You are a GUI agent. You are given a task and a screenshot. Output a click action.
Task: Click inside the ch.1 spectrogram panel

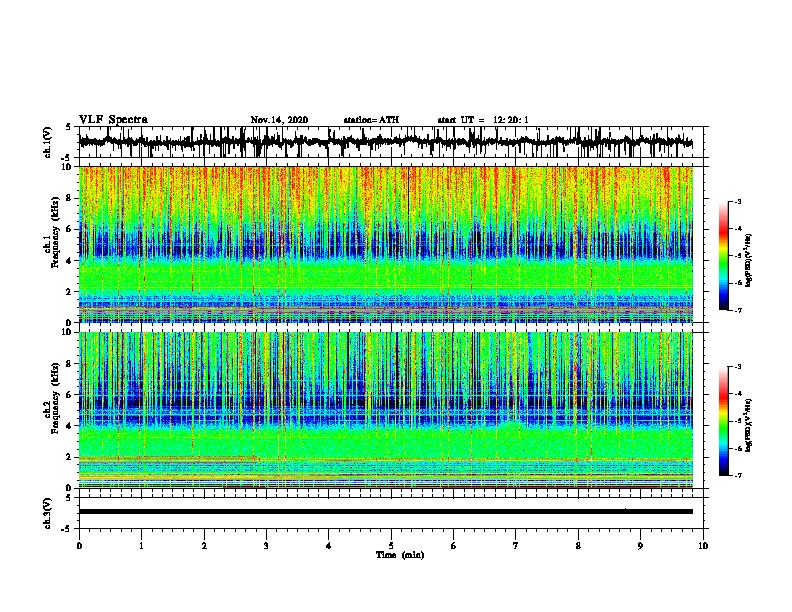pyautogui.click(x=385, y=244)
